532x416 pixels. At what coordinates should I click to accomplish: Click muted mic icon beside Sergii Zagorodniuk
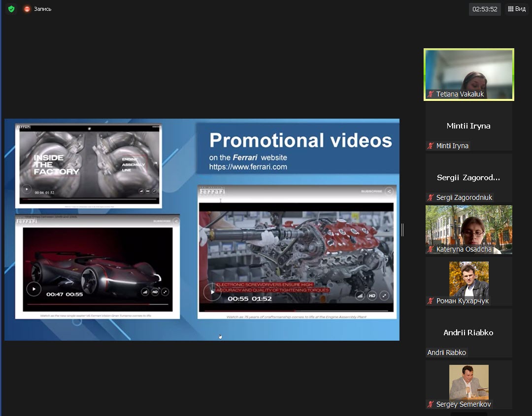coord(431,197)
